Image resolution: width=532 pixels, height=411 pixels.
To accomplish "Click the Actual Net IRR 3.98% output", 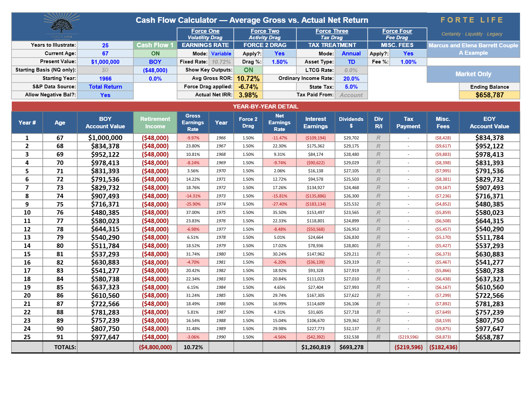I will click(248, 95).
